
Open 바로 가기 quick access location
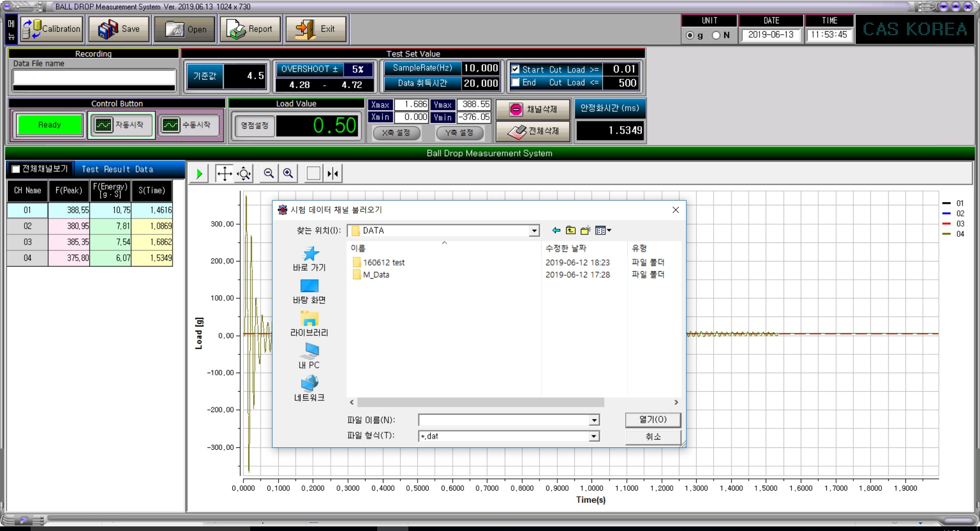coord(309,259)
